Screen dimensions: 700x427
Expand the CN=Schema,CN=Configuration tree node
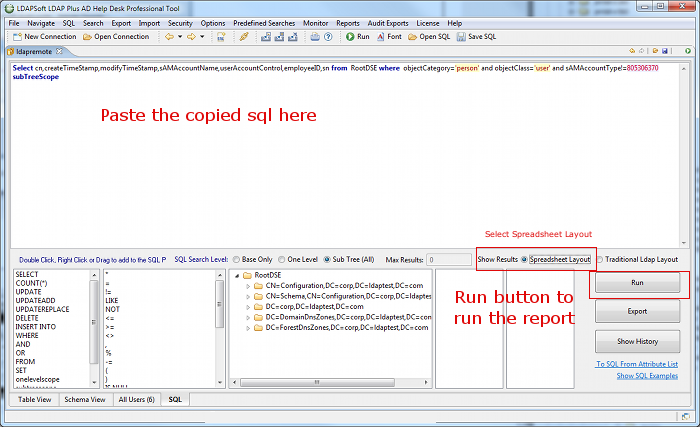[248, 297]
